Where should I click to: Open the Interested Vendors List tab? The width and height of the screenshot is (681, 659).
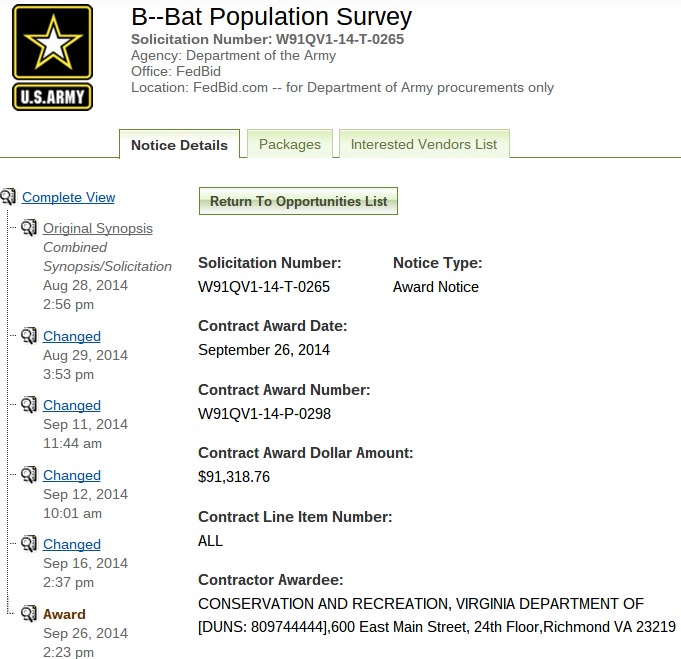tap(423, 144)
